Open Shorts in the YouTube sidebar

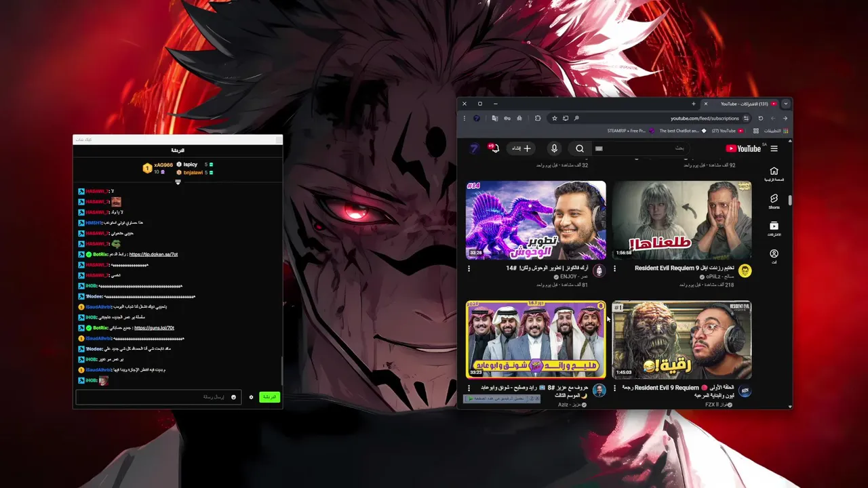click(774, 201)
